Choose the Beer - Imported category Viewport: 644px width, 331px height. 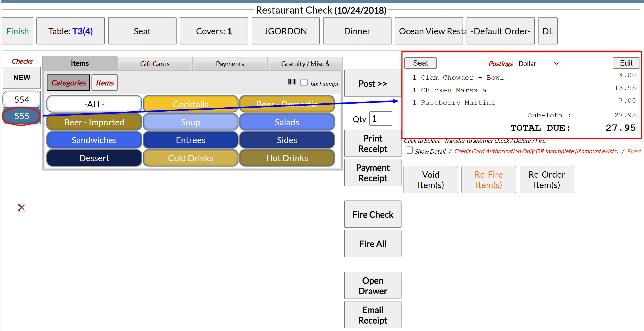pos(94,122)
